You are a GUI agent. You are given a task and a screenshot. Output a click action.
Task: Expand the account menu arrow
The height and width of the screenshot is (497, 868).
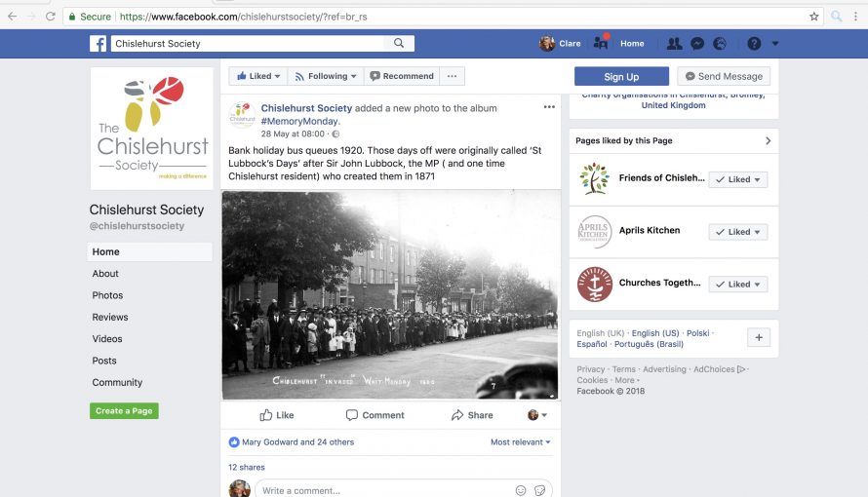775,44
